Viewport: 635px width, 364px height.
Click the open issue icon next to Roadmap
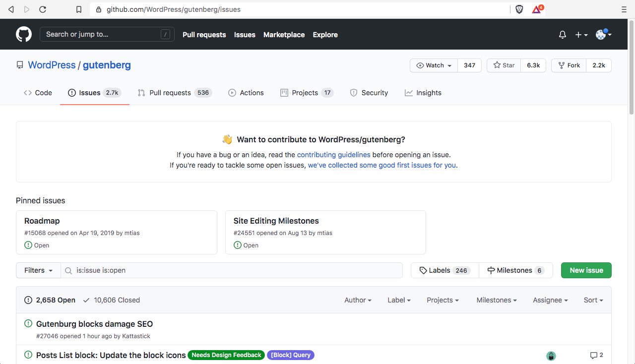coord(28,245)
